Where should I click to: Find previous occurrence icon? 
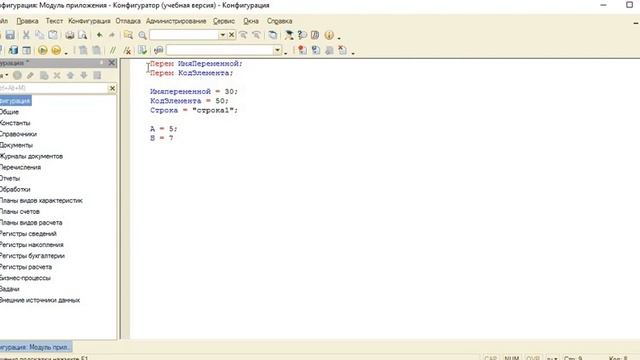256,35
